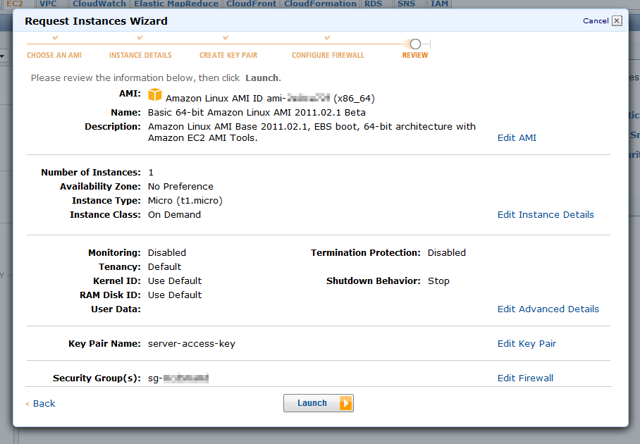Click the RAM Disk ID 'Use Default' value
The height and width of the screenshot is (444, 640).
(175, 295)
